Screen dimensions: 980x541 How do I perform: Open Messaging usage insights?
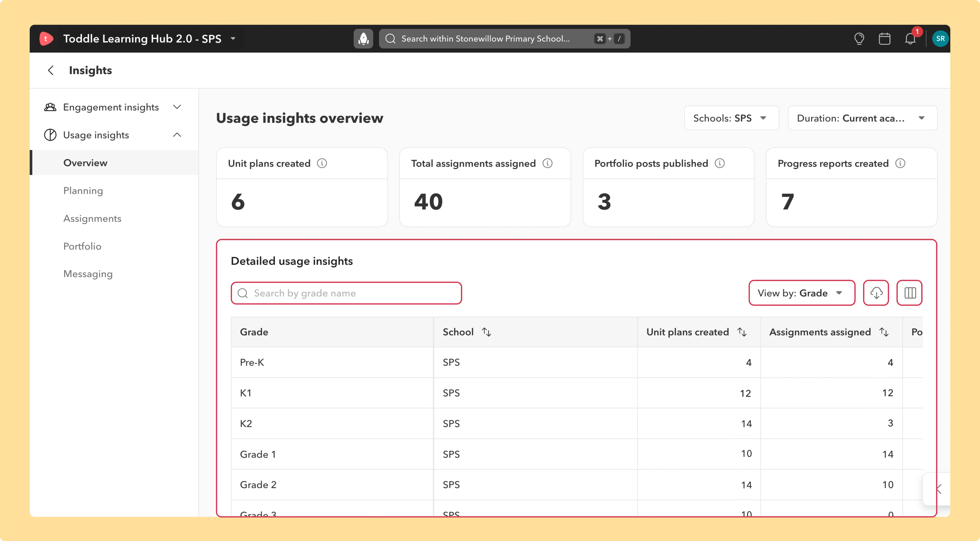click(88, 274)
